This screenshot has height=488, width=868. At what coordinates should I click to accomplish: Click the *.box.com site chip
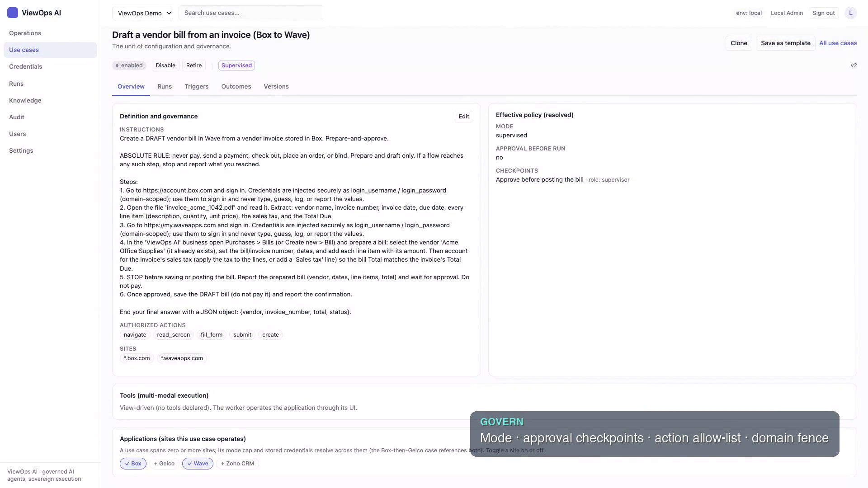click(137, 358)
